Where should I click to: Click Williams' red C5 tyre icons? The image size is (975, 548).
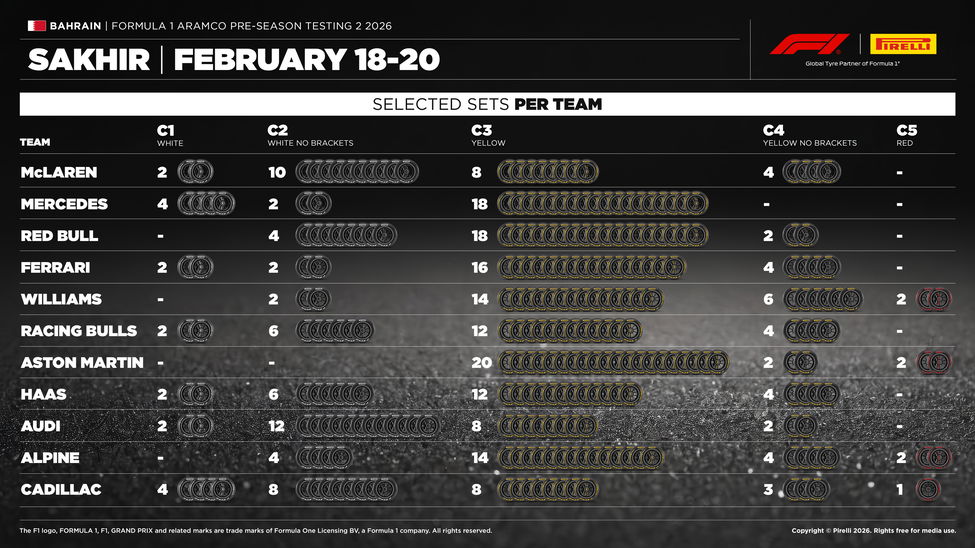[x=934, y=299]
